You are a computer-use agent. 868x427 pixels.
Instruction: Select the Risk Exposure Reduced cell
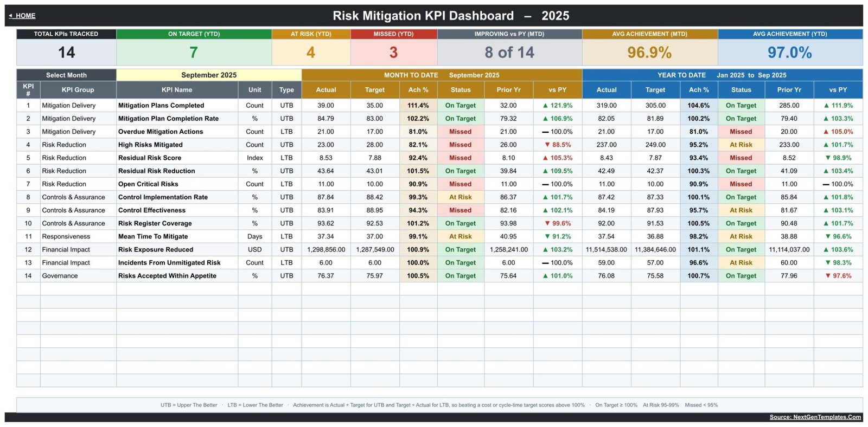click(177, 250)
